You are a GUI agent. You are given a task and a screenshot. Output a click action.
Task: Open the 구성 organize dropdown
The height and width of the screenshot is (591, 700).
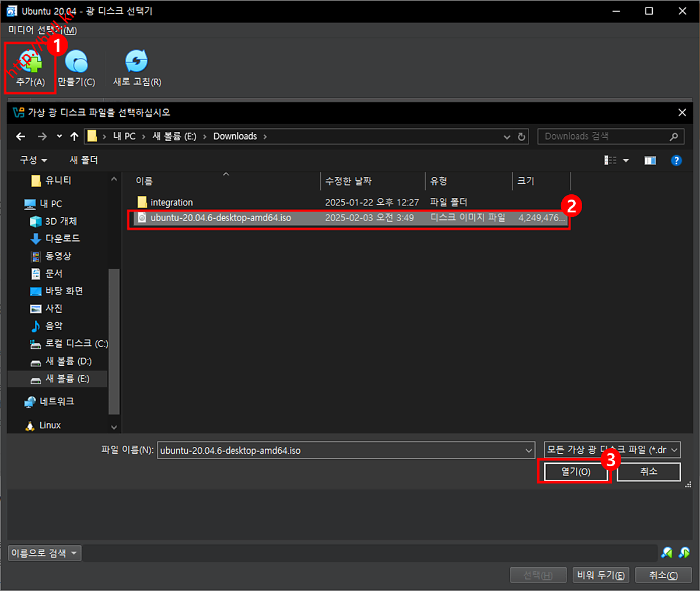(x=34, y=160)
